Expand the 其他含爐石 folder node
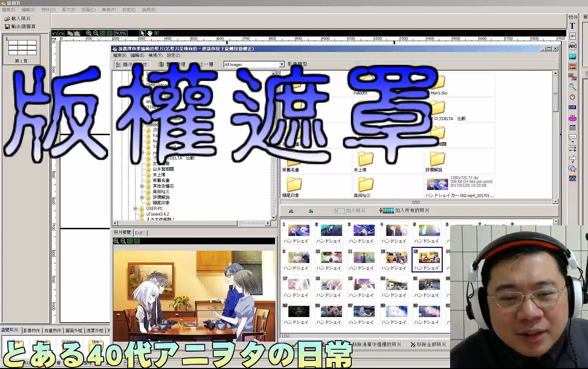Screen dimensions: 588x369 [x=142, y=186]
